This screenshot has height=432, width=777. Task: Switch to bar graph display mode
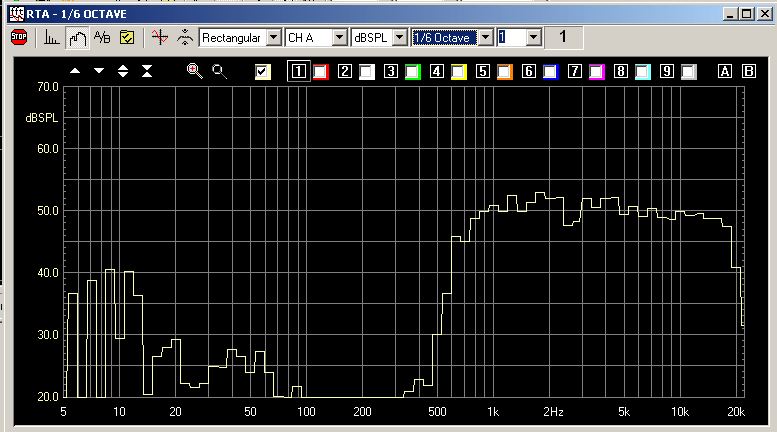[51, 38]
